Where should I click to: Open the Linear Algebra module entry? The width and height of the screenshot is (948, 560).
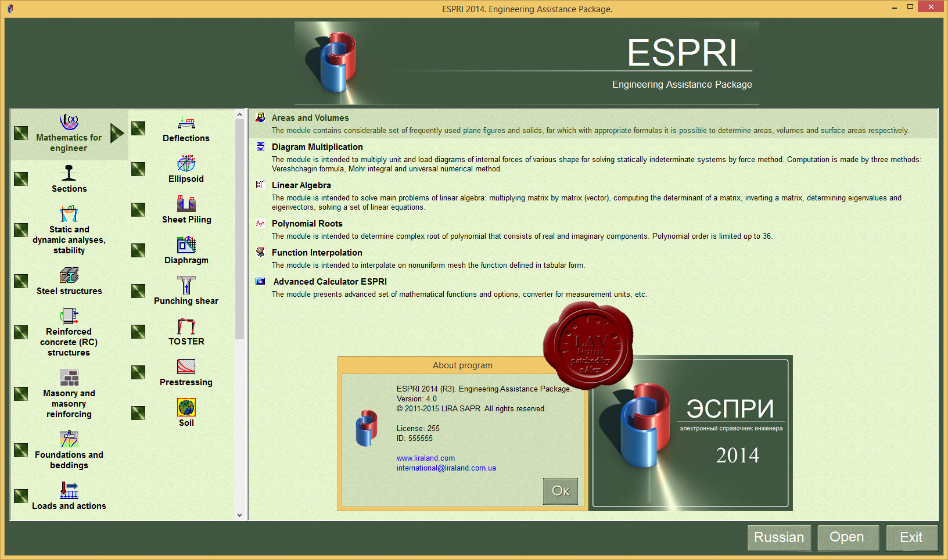[301, 185]
